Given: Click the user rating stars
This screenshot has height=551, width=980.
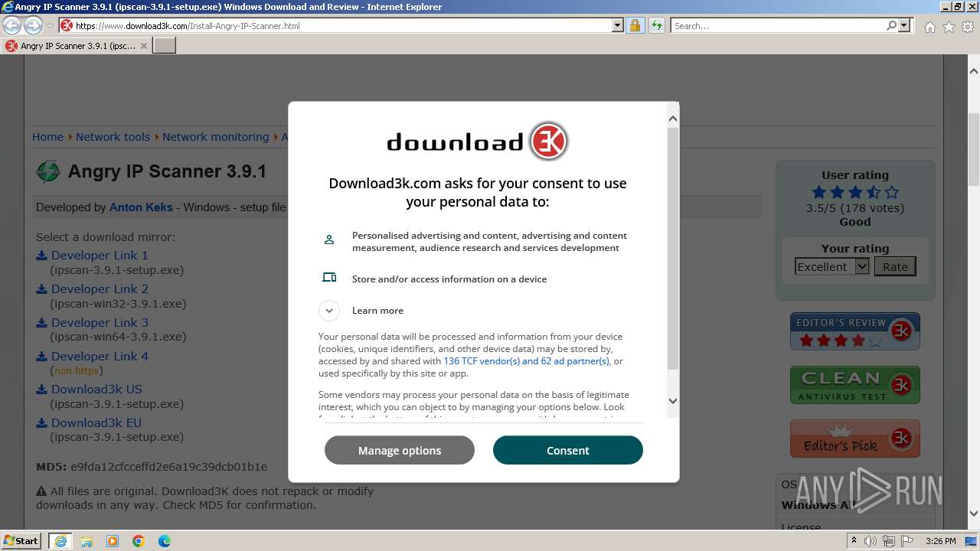Looking at the screenshot, I should (x=855, y=192).
